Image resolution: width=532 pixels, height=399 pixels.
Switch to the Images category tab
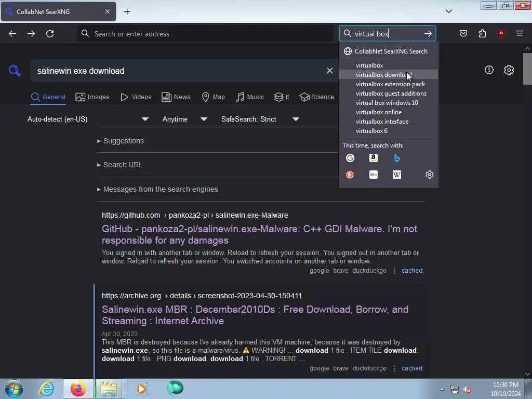92,97
